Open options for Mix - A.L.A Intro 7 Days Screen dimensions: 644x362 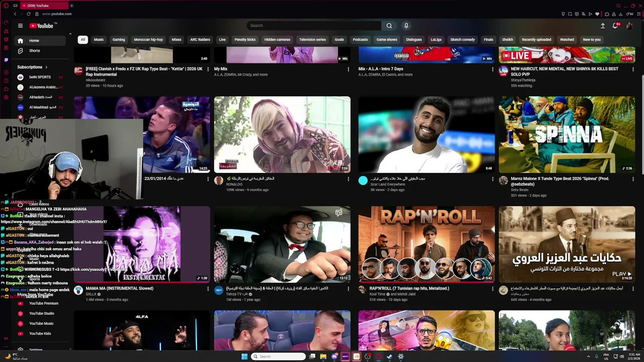click(x=493, y=69)
